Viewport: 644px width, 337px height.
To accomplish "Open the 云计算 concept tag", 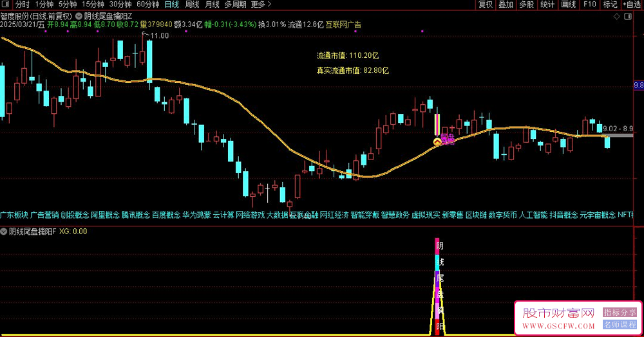I will (x=223, y=215).
